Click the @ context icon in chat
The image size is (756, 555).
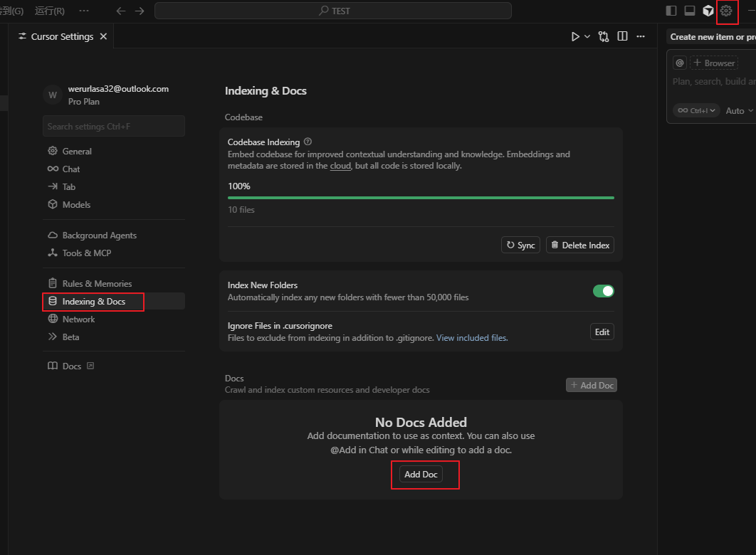tap(680, 63)
